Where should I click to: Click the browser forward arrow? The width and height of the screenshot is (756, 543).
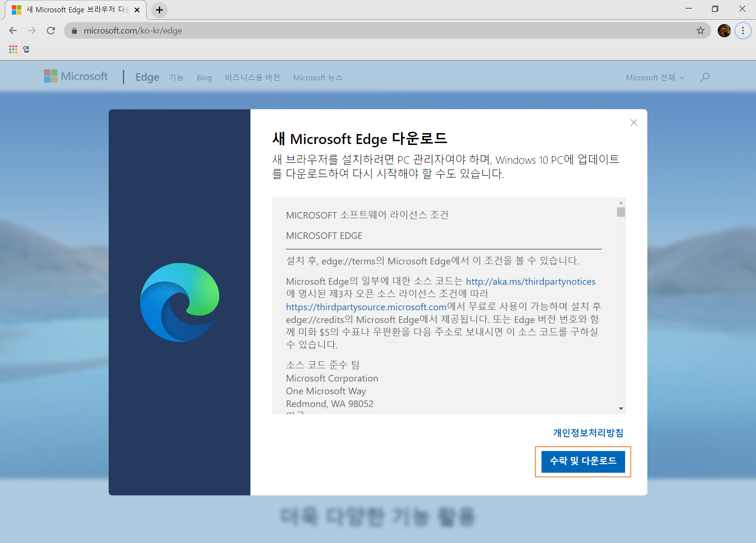point(32,31)
